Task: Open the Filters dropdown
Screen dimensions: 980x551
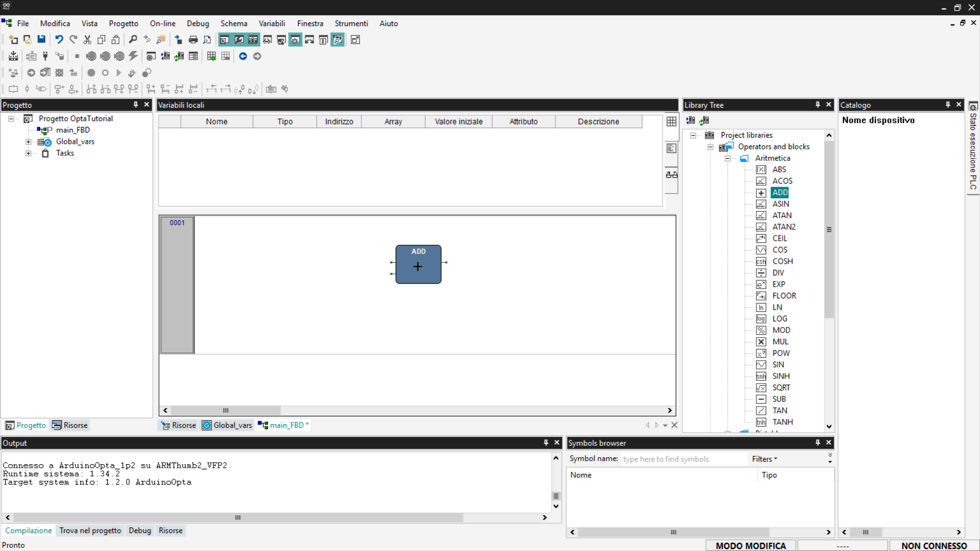Action: (x=764, y=459)
